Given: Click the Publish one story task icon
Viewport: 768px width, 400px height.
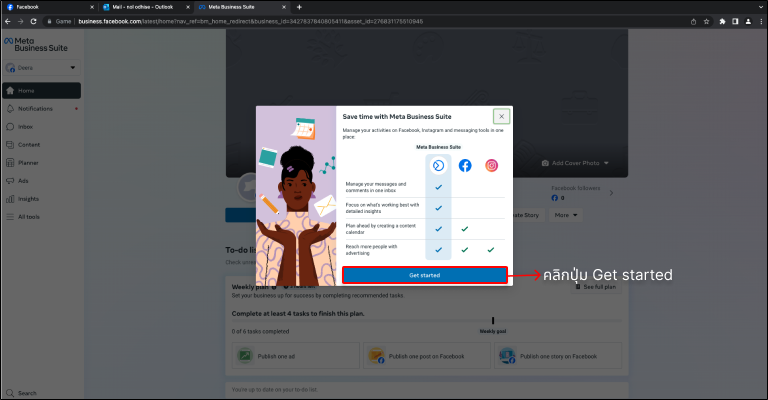Looking at the screenshot, I should [x=507, y=355].
